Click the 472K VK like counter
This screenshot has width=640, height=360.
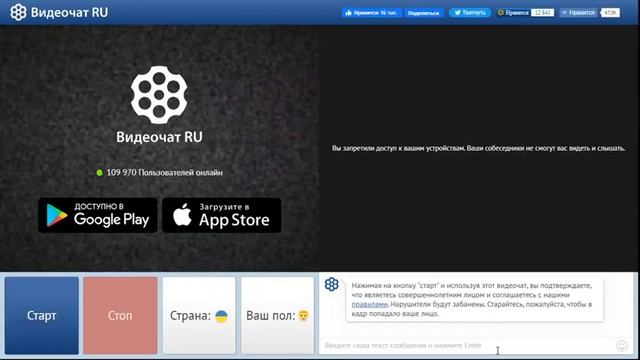[x=611, y=13]
